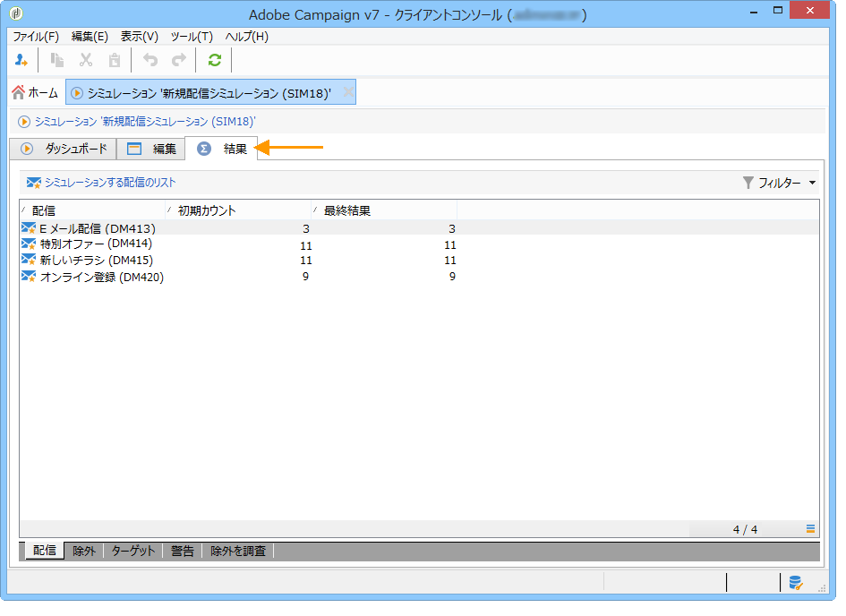Click initial count 3 for DM413

(306, 228)
